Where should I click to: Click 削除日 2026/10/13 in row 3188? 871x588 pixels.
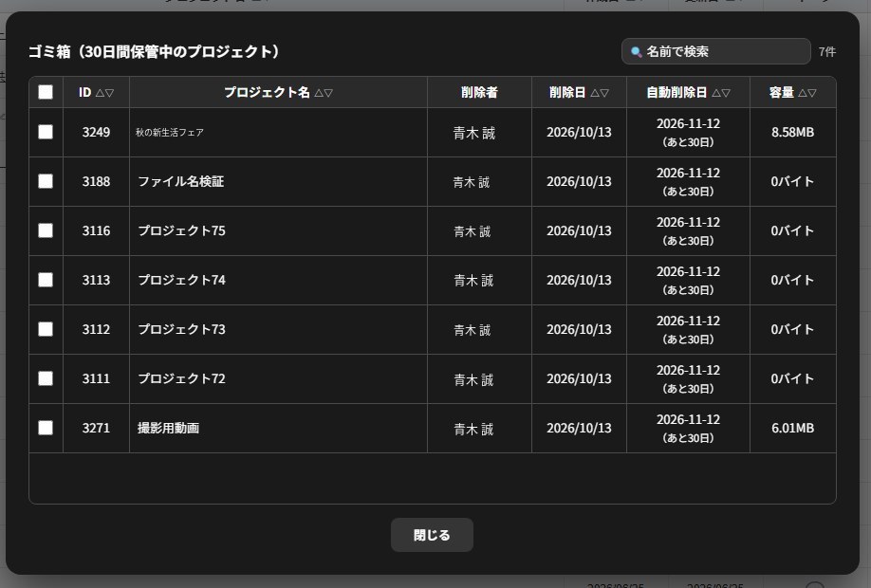[x=579, y=181]
